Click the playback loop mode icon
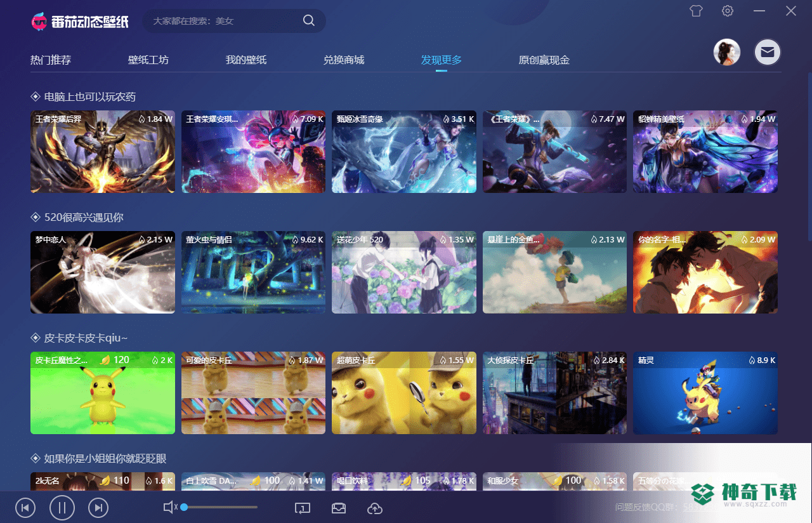Image resolution: width=812 pixels, height=523 pixels. 302,508
